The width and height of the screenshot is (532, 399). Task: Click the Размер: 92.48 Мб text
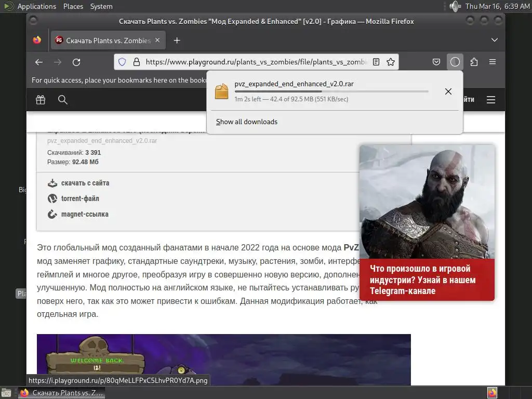pos(73,162)
